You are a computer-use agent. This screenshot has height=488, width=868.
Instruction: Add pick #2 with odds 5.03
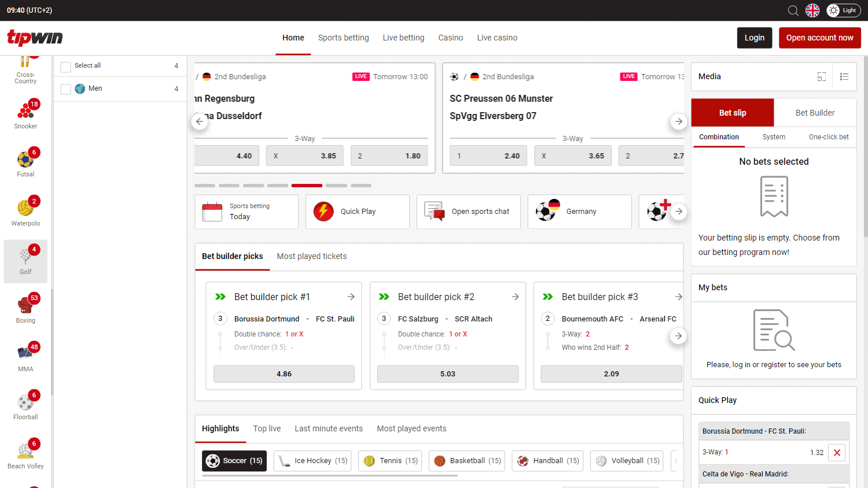(448, 374)
